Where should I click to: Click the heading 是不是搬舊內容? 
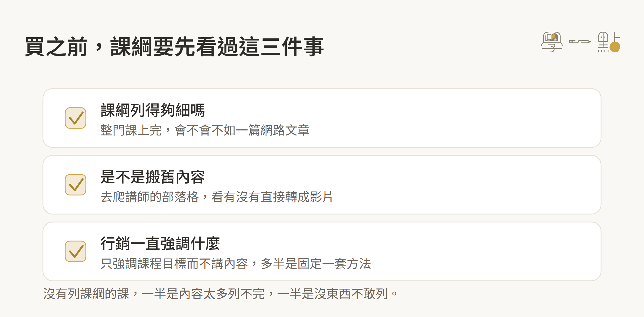click(x=153, y=177)
